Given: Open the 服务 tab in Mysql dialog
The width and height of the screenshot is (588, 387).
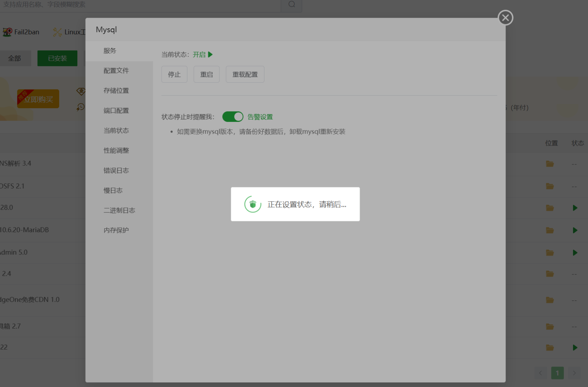Looking at the screenshot, I should click(x=119, y=51).
